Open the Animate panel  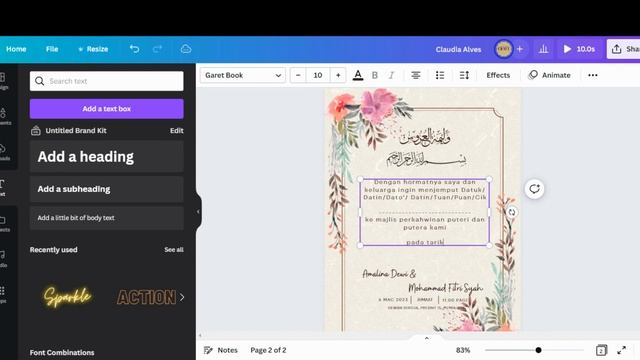(x=549, y=75)
